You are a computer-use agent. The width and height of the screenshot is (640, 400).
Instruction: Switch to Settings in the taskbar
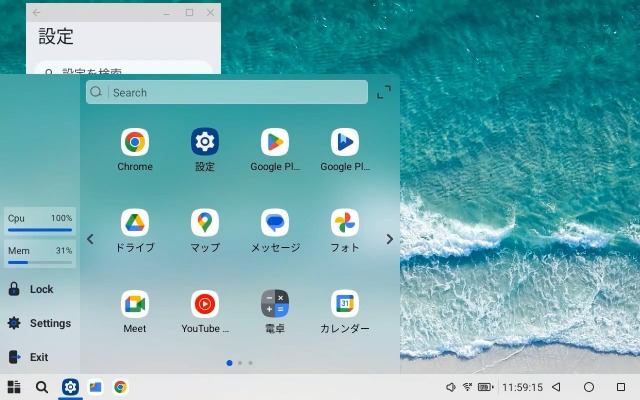pyautogui.click(x=70, y=387)
